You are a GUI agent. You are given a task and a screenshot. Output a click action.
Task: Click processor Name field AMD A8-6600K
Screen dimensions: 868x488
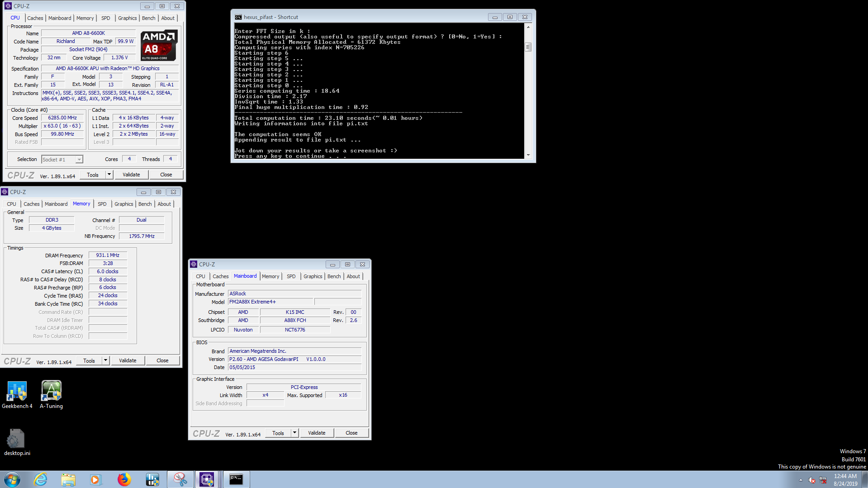click(x=89, y=33)
